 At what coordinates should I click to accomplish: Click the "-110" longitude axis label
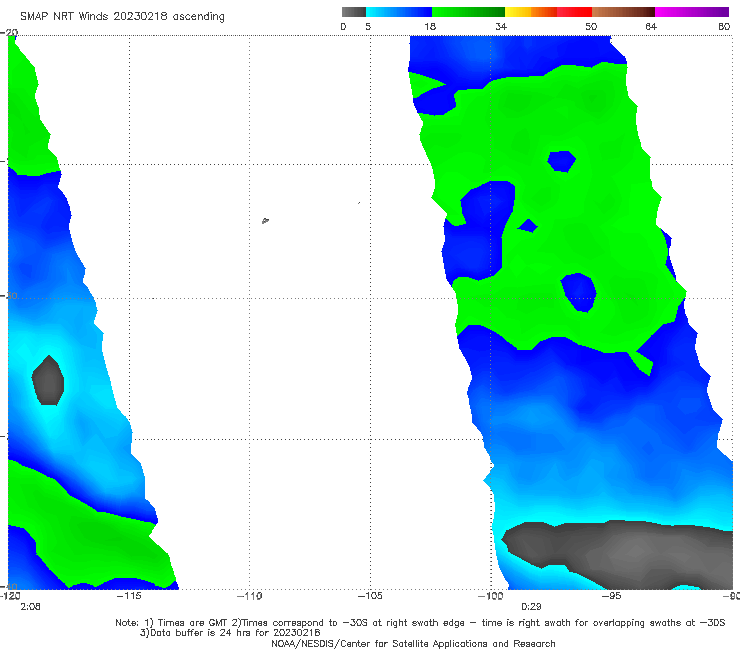[249, 596]
